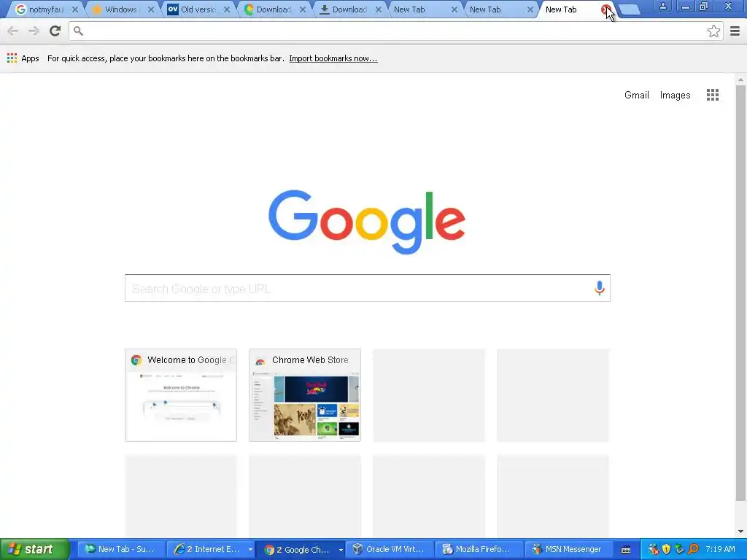Go back using the back arrow
This screenshot has height=560, width=747.
pos(13,31)
